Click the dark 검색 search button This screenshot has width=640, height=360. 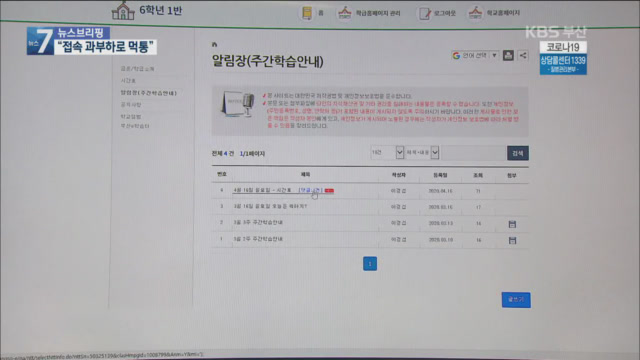coord(518,153)
